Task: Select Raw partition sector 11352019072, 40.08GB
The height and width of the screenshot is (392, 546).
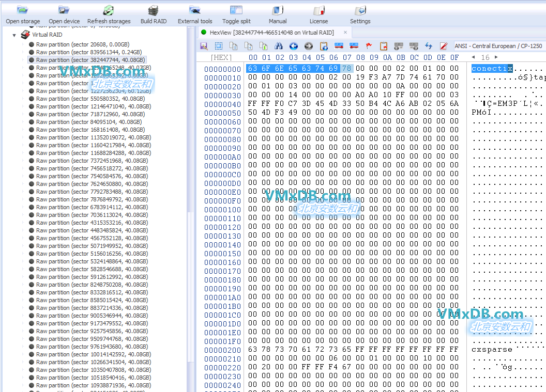Action: [x=94, y=137]
